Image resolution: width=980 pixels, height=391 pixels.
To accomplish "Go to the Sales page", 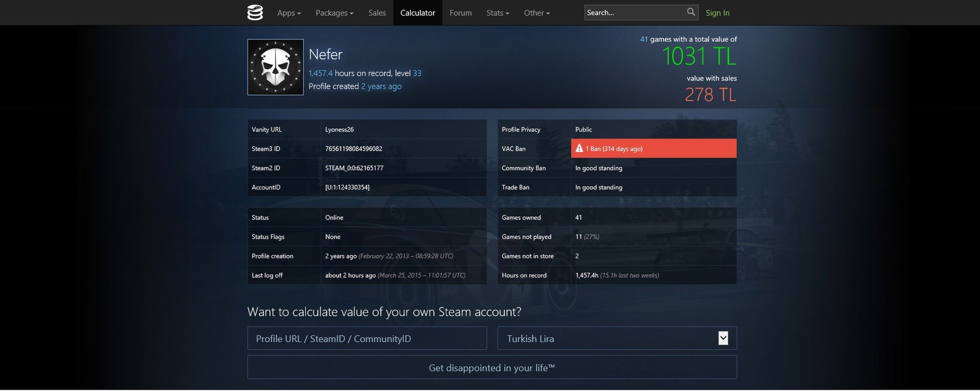I will pos(377,13).
